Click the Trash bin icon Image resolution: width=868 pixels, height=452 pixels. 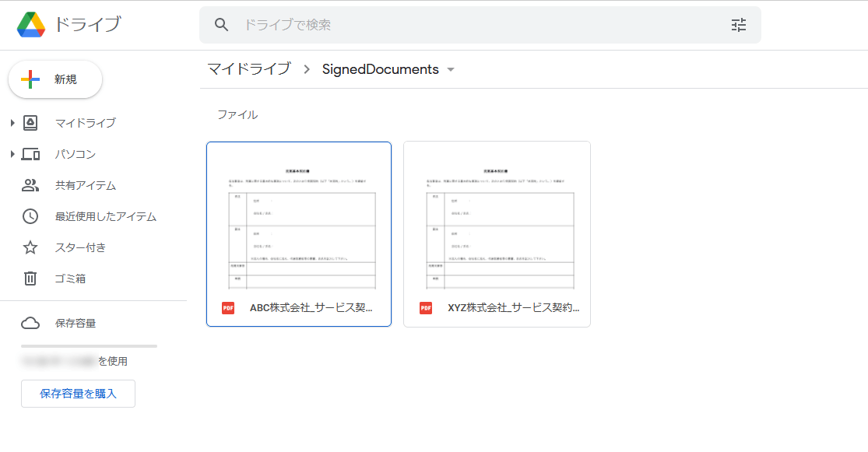[x=30, y=279]
